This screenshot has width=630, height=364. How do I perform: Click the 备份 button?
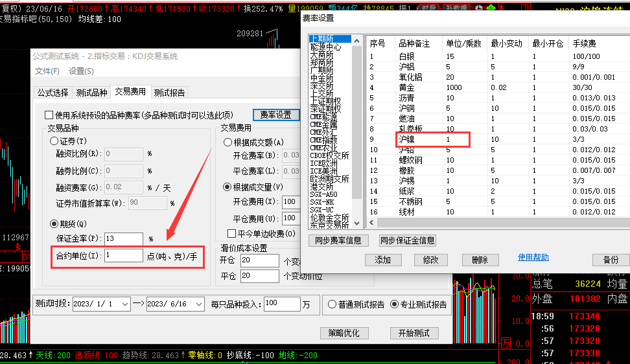point(611,260)
